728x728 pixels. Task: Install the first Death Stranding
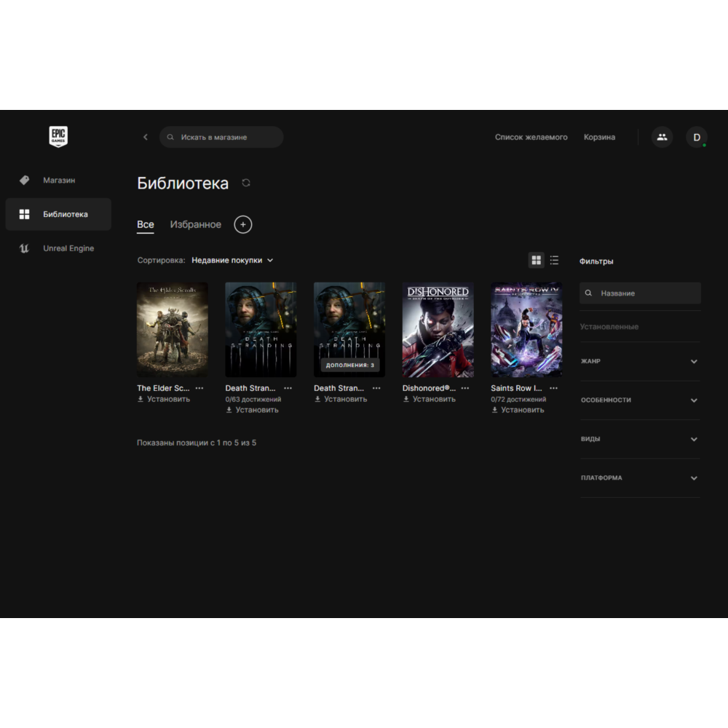[x=252, y=410]
